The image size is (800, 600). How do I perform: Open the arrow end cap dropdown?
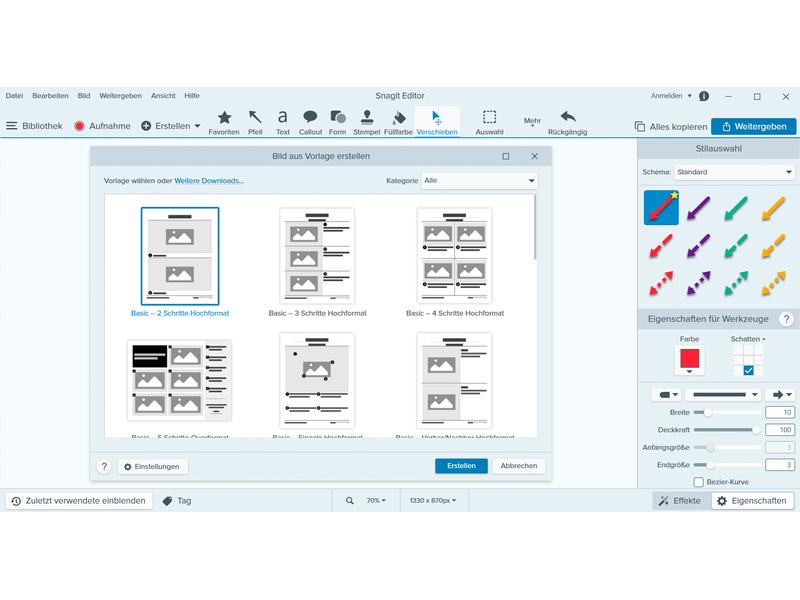point(781,394)
